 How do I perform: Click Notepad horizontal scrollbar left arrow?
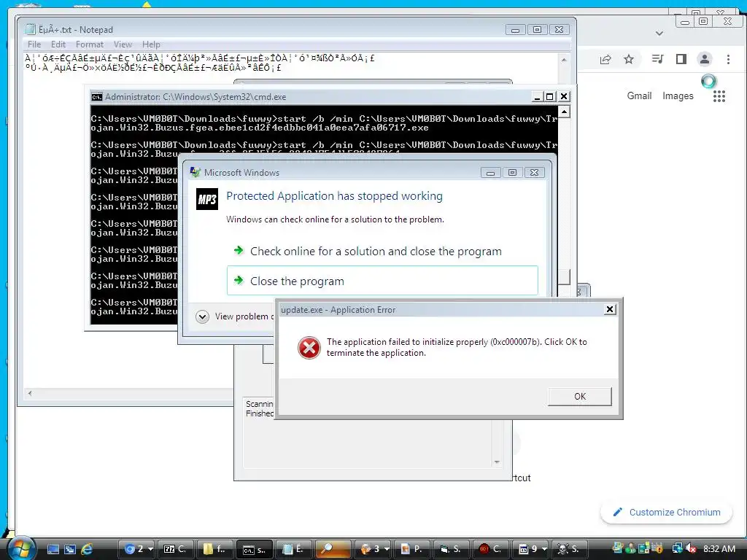click(30, 393)
